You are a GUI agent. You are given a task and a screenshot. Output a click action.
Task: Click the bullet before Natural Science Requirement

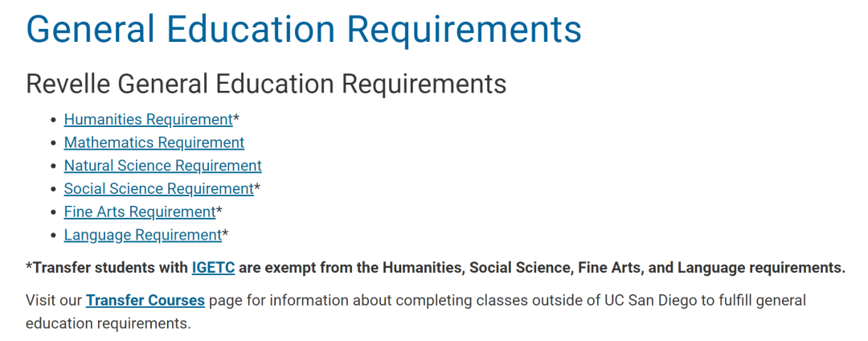click(x=53, y=166)
